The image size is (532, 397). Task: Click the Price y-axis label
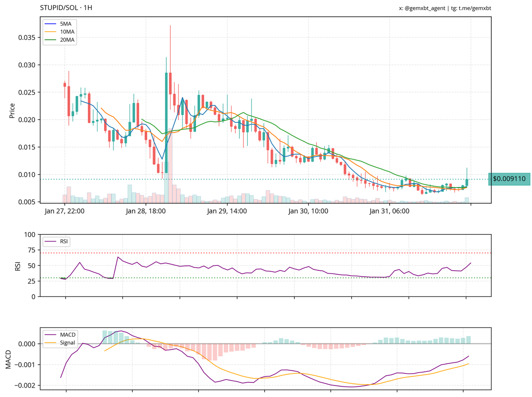point(12,110)
